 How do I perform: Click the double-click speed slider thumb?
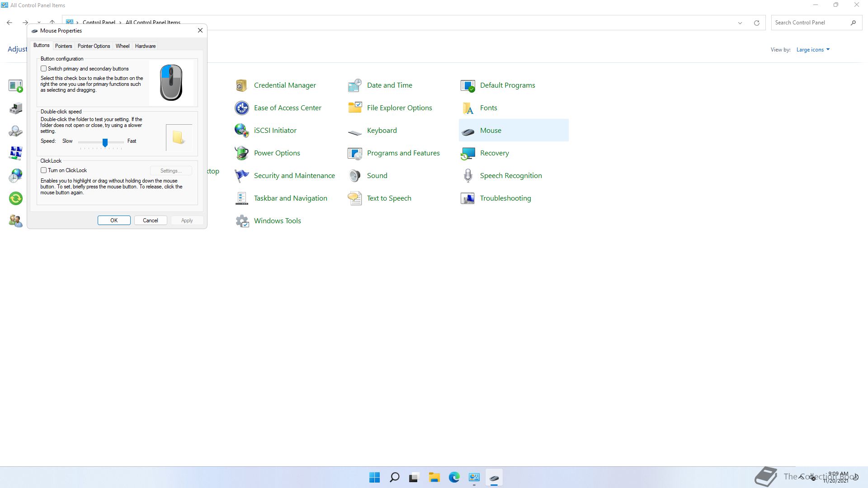tap(105, 142)
